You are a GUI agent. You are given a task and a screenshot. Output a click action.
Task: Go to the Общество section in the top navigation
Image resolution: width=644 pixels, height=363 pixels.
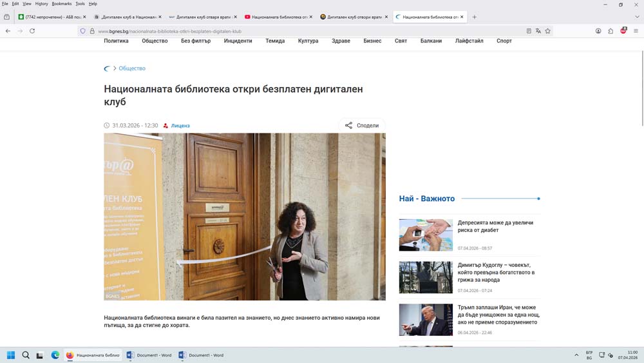coord(155,41)
